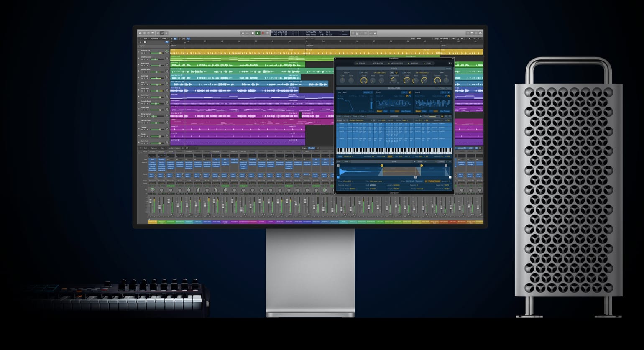Viewport: 644px width, 350px height.
Task: Click the Riser FX track pan knob
Action: (x=167, y=83)
